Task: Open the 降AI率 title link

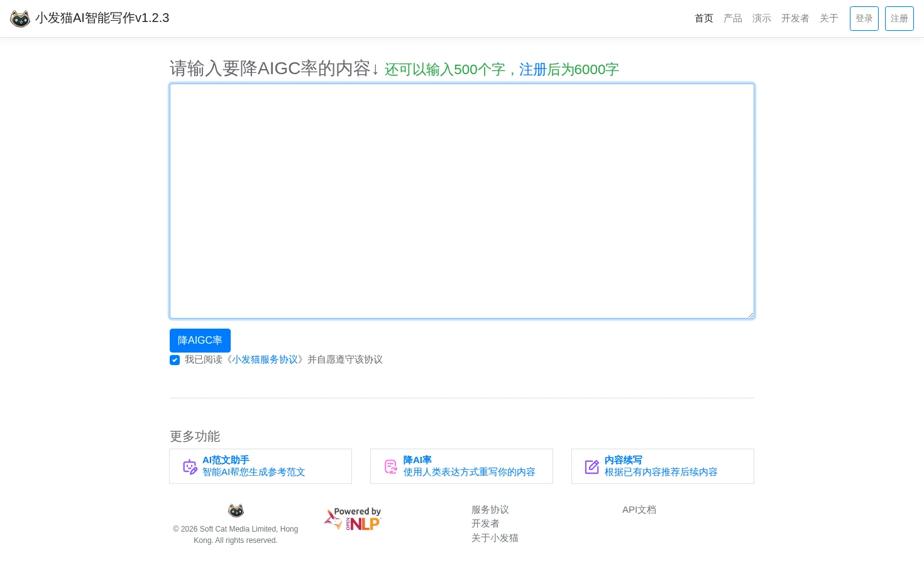Action: 417,460
